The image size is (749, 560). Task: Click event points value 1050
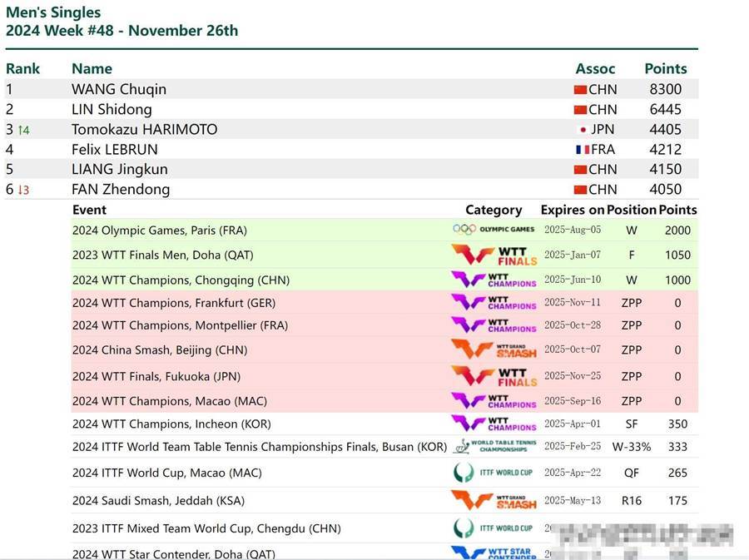click(677, 255)
